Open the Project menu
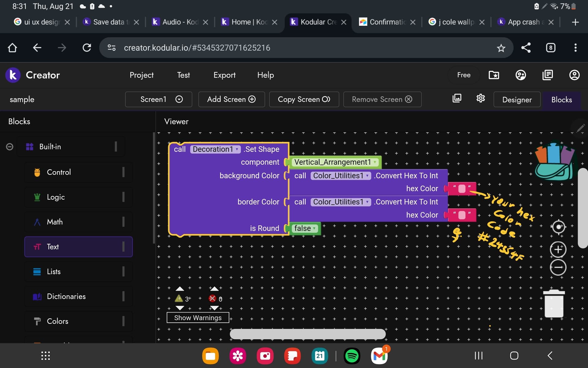Screen dimensions: 588x368 (141, 75)
